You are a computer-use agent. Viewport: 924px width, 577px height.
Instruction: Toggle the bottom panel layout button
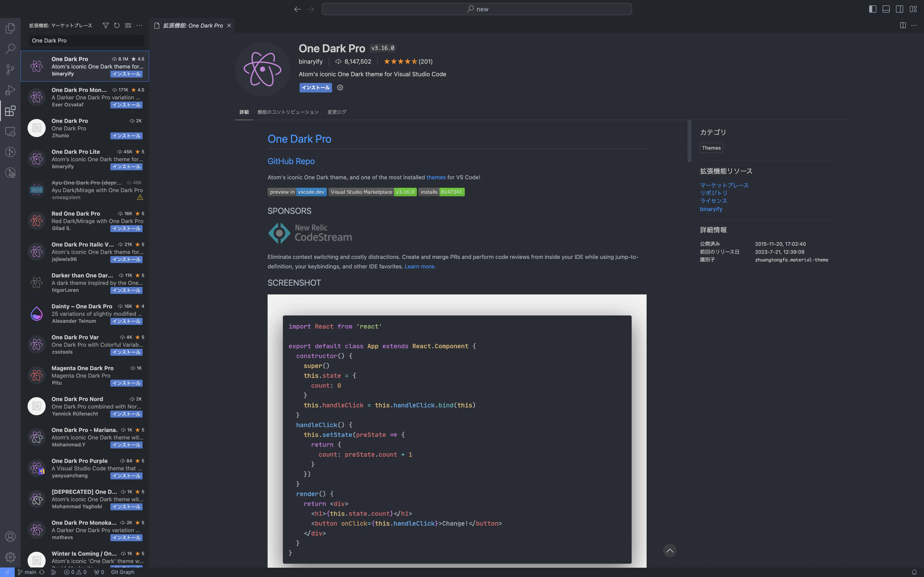click(886, 9)
